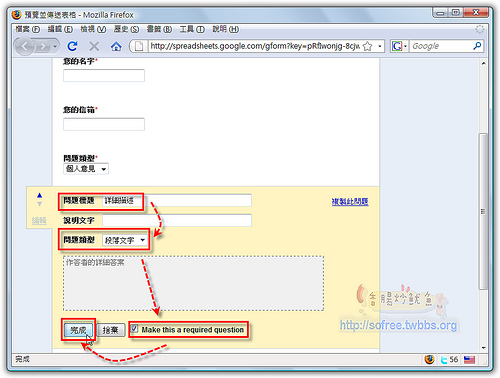
Task: Click the Stop loading X icon
Action: (94, 46)
